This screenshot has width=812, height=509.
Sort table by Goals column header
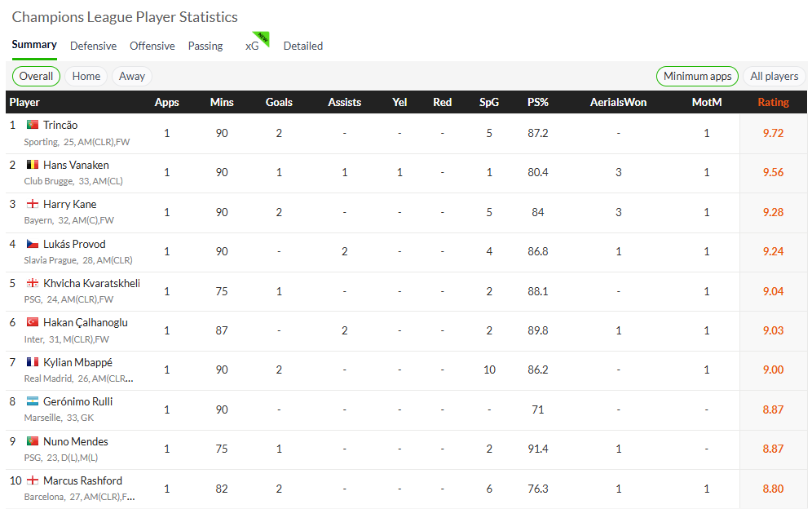click(279, 102)
